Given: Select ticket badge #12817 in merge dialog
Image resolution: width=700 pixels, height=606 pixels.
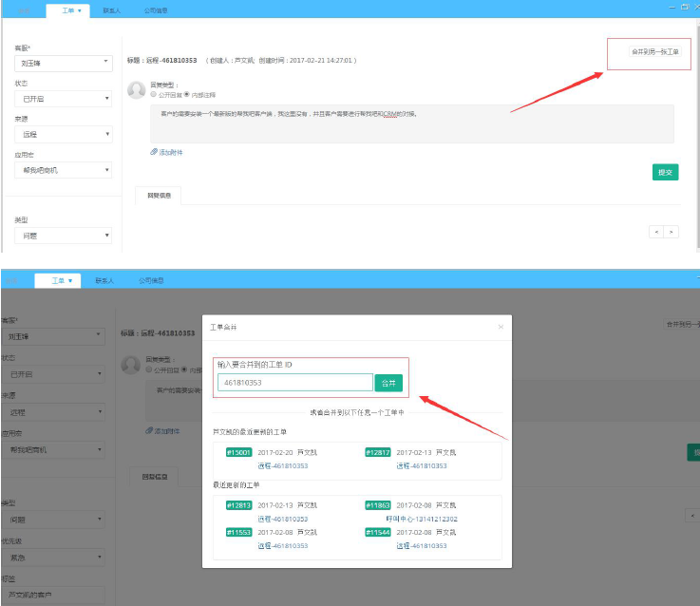Looking at the screenshot, I should click(378, 452).
